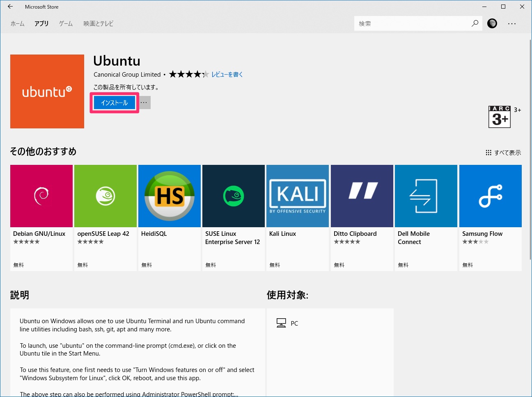Viewport: 532px width, 397px height.
Task: Click the IARC 3+ rating badge
Action: click(500, 117)
